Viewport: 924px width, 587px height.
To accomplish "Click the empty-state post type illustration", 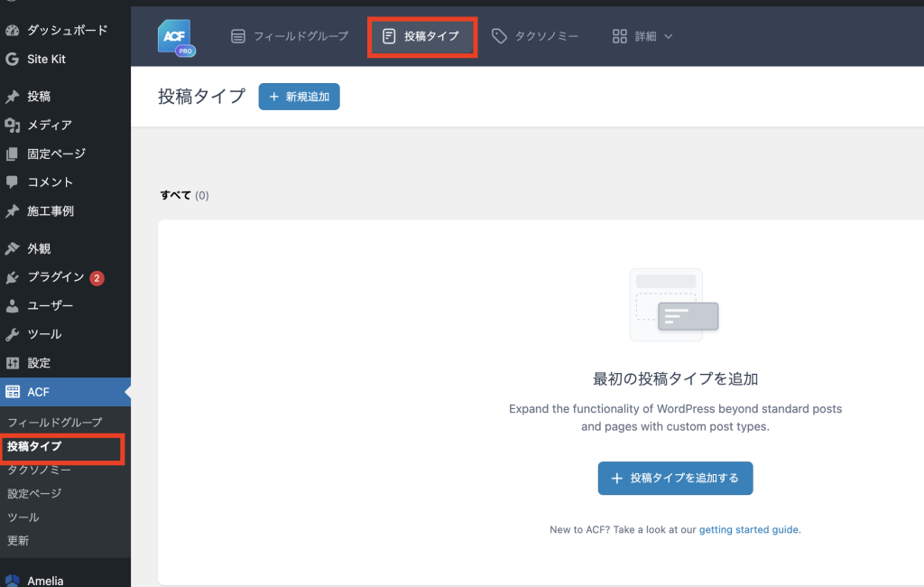I will (x=674, y=305).
